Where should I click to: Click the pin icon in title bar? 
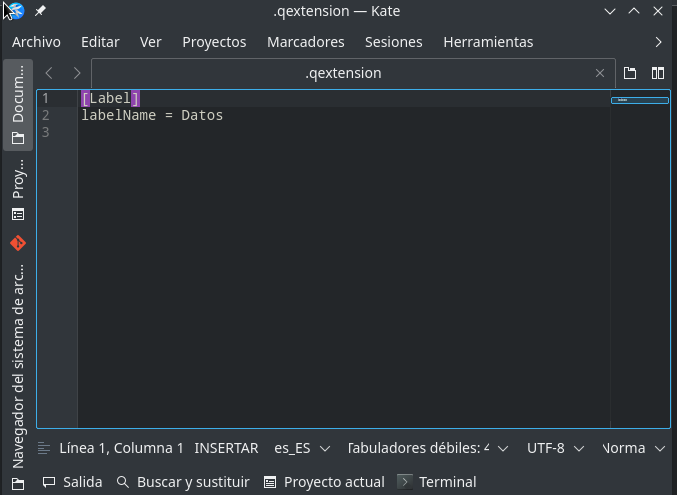(x=41, y=12)
